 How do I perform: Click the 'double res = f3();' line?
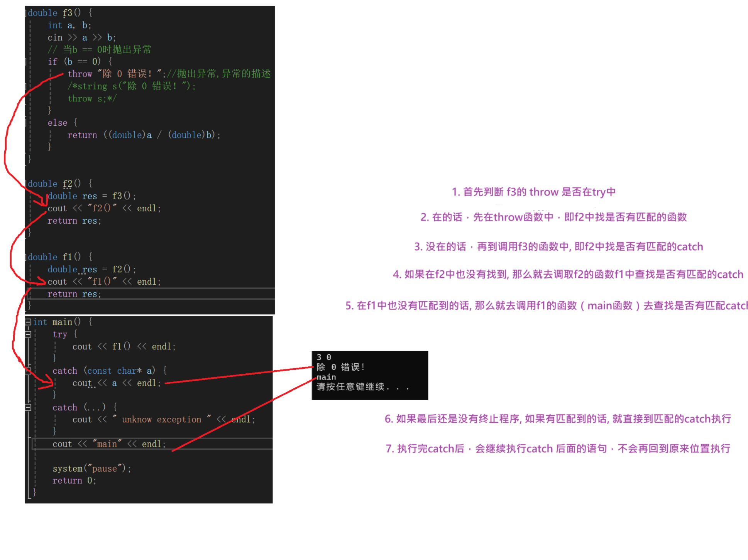pos(91,196)
